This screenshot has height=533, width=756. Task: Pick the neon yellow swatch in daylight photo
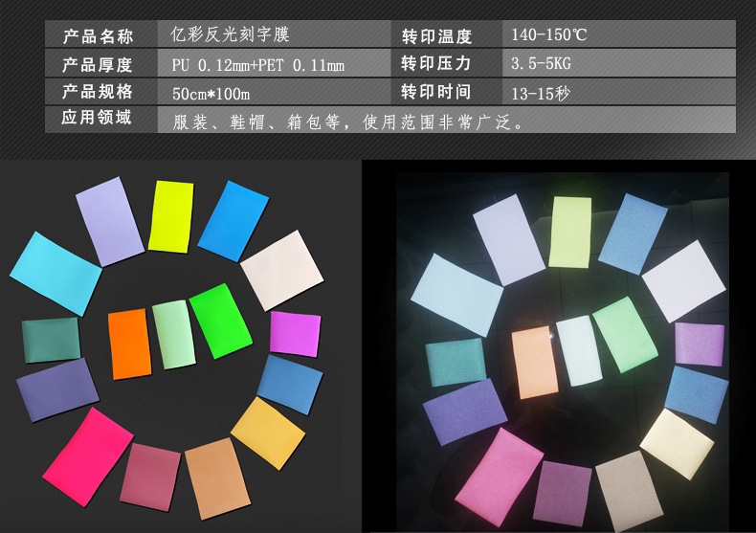coord(170,216)
